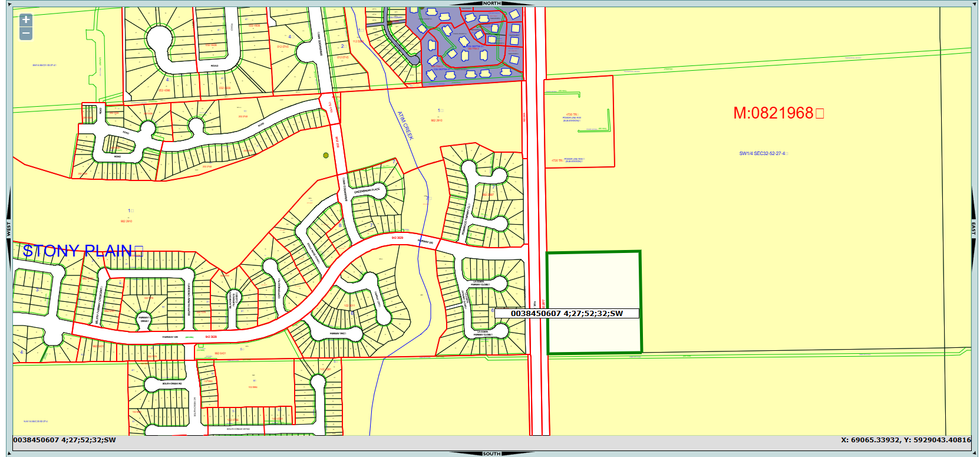Pan the map east using right arrow

point(974,229)
